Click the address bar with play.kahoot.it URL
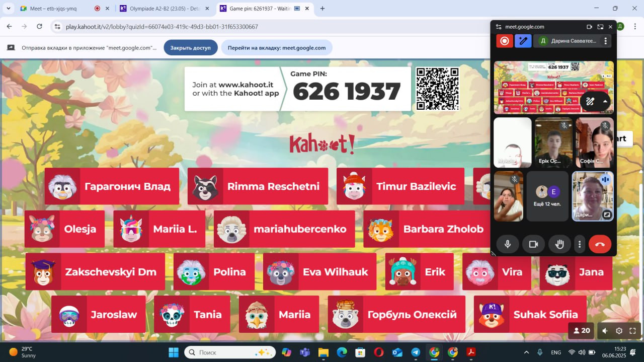The height and width of the screenshot is (362, 644). click(x=272, y=27)
